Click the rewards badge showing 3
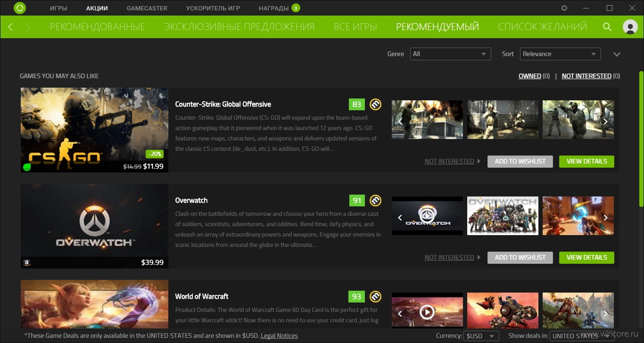644x343 pixels. point(296,8)
